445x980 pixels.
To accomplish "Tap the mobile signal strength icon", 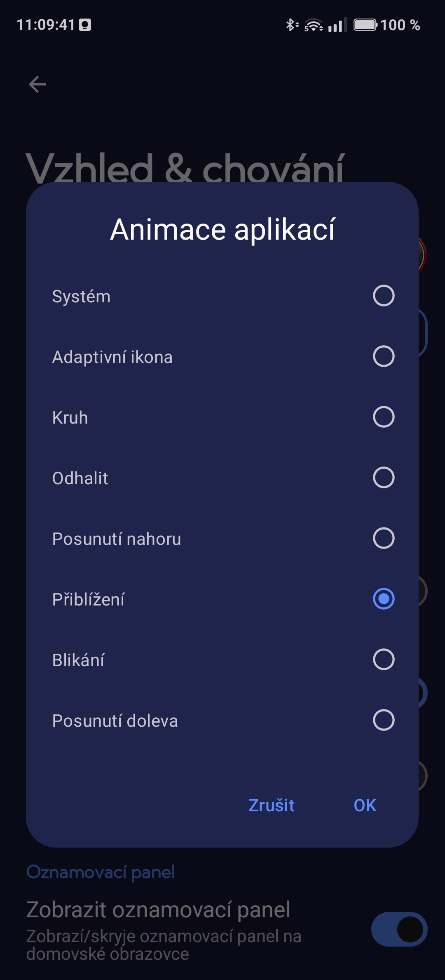I will point(337,25).
